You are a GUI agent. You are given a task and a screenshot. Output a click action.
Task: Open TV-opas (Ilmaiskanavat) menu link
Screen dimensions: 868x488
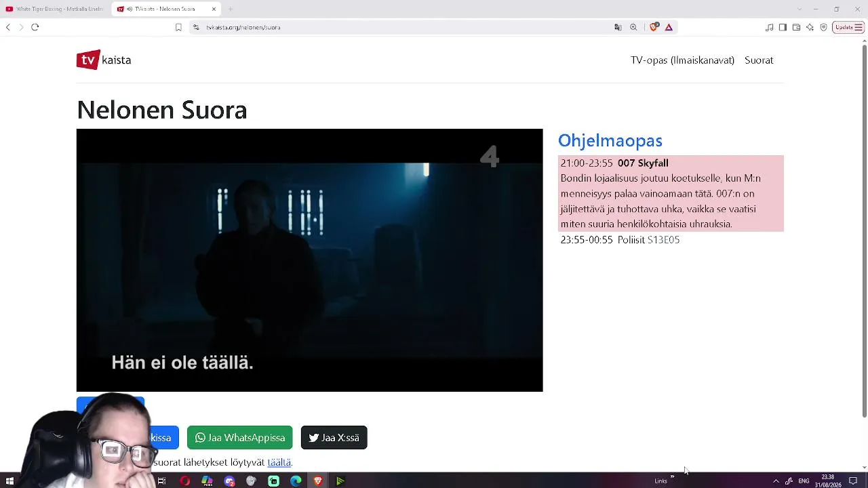pyautogui.click(x=682, y=60)
